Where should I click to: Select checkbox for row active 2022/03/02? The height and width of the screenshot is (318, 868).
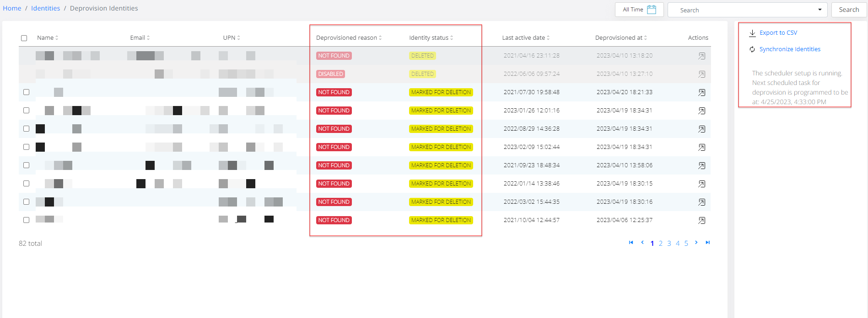(x=27, y=202)
